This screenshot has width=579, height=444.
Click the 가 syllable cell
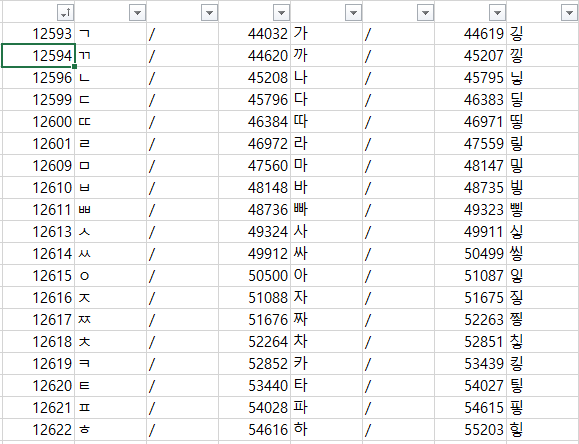(x=326, y=34)
